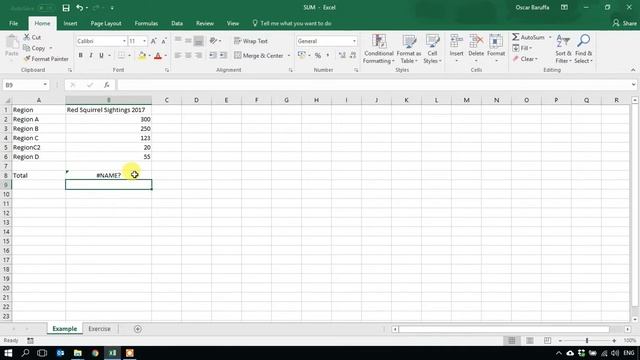Decrease font size with the small A
The height and width of the screenshot is (360, 640).
click(164, 41)
